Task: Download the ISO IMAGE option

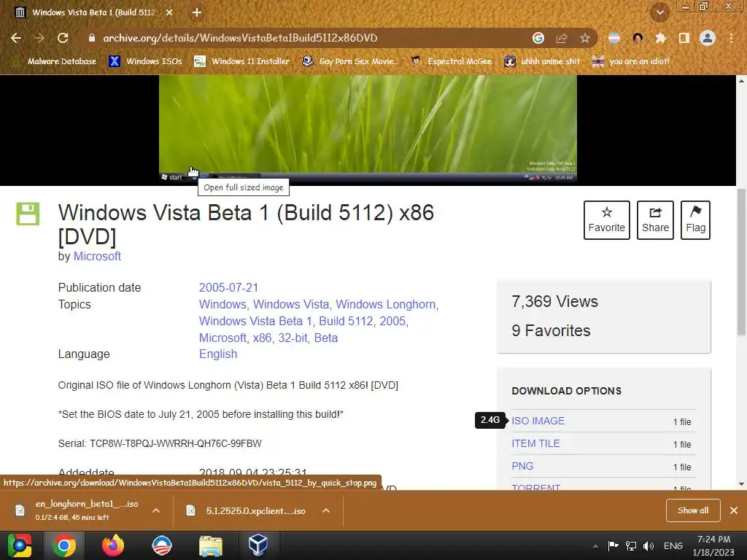Action: click(538, 421)
